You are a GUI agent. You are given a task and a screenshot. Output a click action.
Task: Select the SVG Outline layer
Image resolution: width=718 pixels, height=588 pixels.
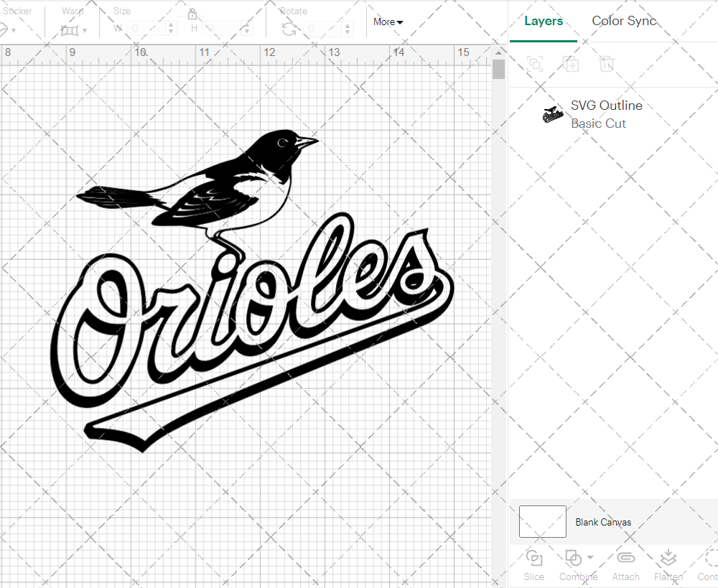pos(606,114)
